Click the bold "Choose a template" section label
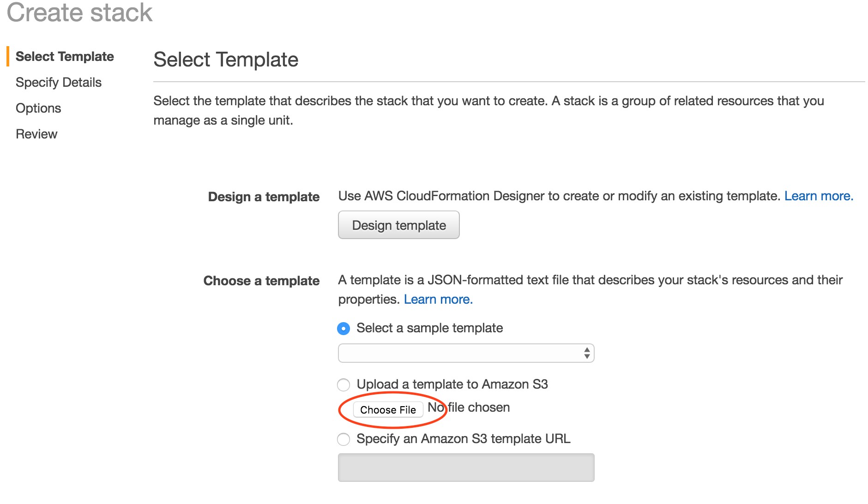 (261, 281)
